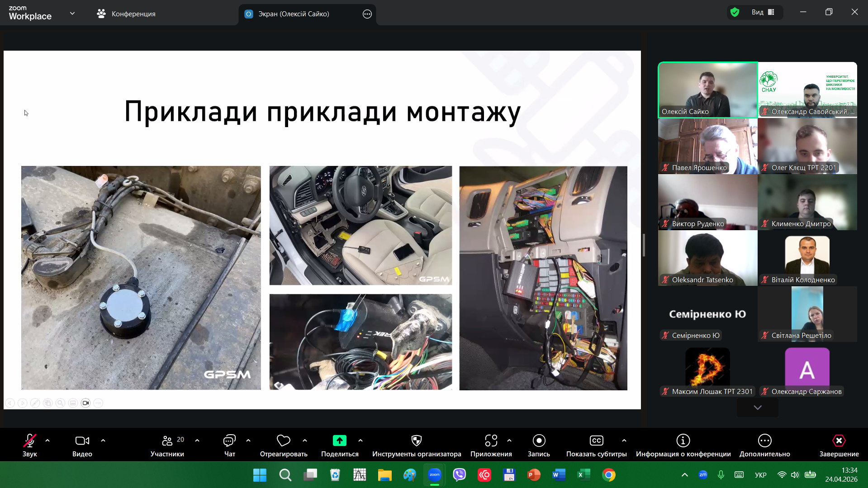Start recording with the Запись button

tap(538, 441)
